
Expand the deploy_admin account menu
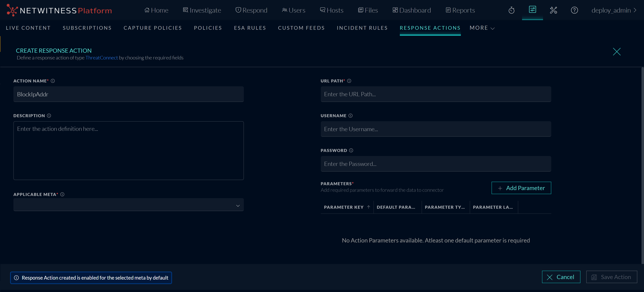click(x=614, y=10)
